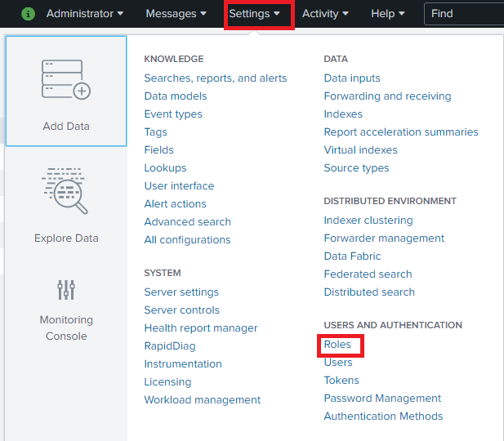The image size is (504, 441).
Task: Select Forwarder management link
Action: 384,238
